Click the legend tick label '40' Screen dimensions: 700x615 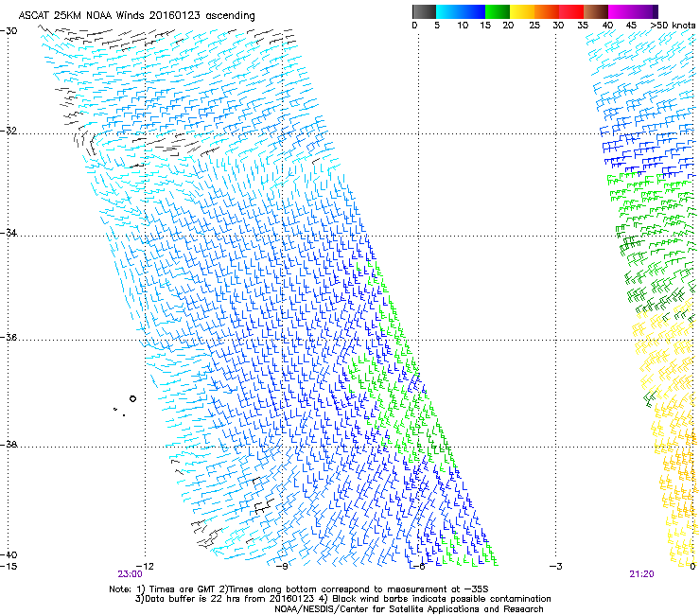[607, 26]
